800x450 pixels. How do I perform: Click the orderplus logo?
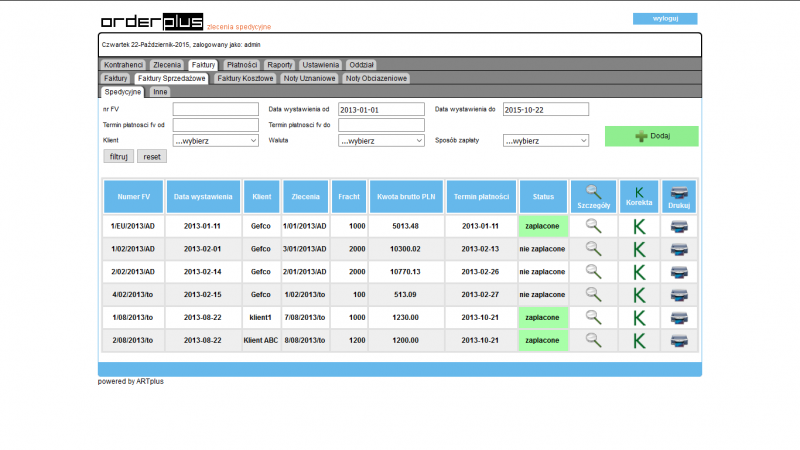coord(152,22)
